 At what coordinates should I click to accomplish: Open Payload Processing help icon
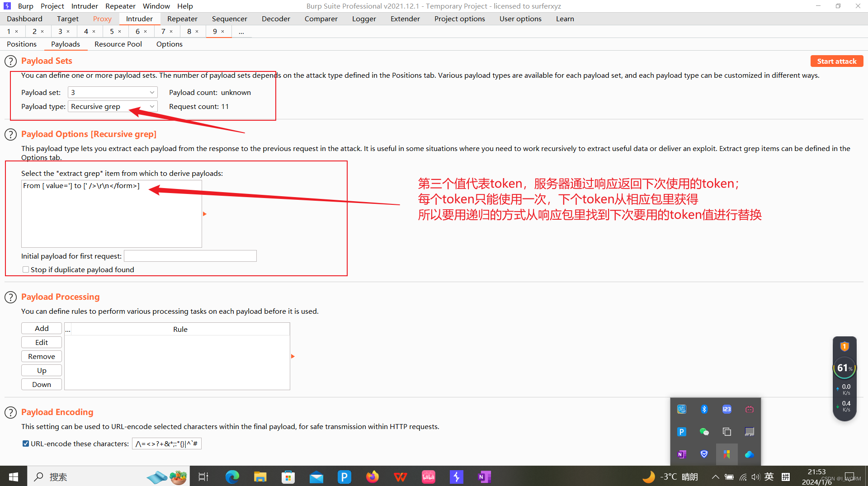pyautogui.click(x=10, y=297)
